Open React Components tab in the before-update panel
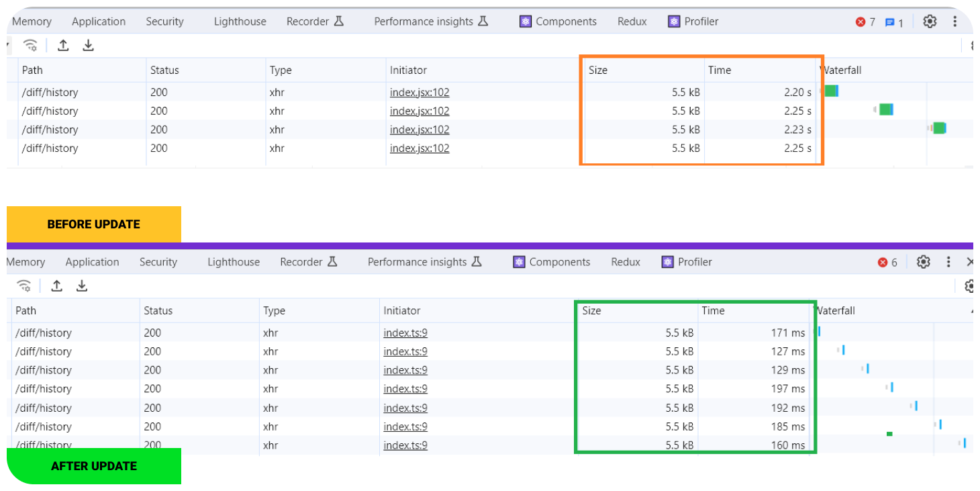The image size is (980, 491). tap(558, 21)
